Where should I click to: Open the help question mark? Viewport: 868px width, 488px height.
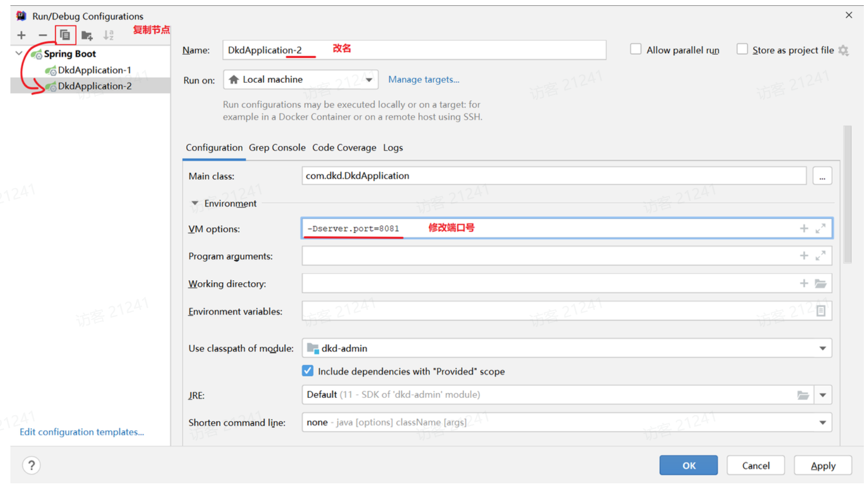32,465
